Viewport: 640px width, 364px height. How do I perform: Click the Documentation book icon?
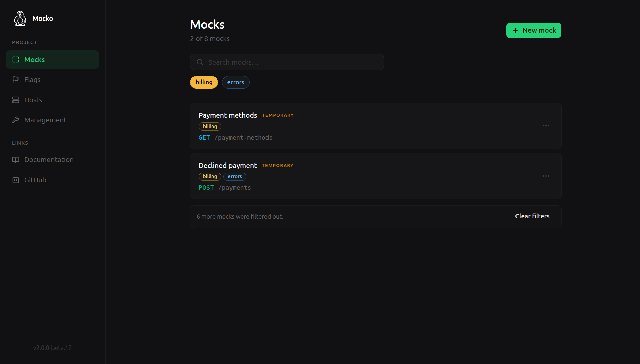point(15,160)
